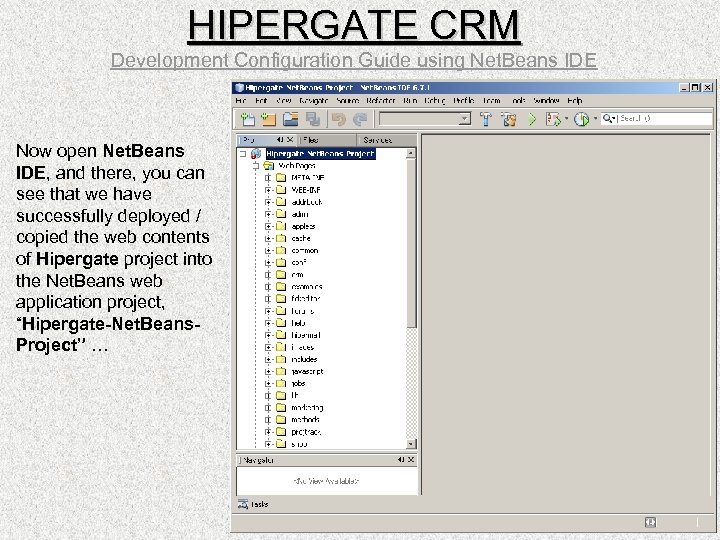Click the Web Pages folder icon

pos(269,166)
